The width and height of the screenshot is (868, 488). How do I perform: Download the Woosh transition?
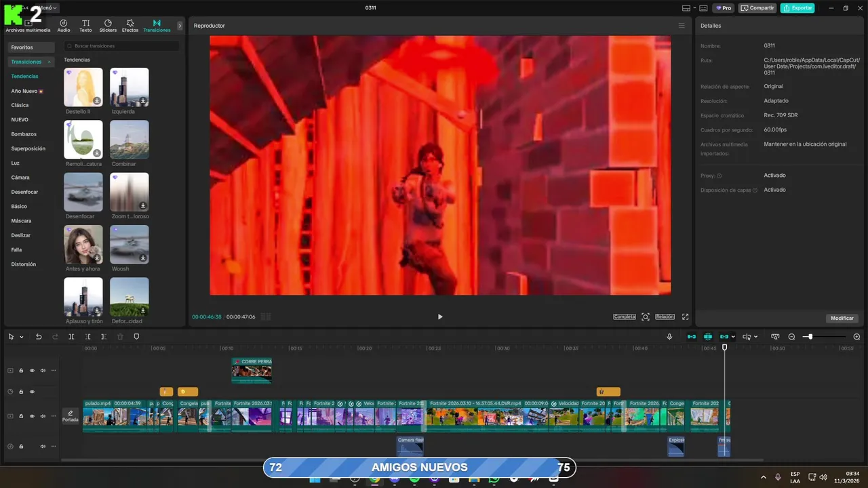pyautogui.click(x=143, y=258)
